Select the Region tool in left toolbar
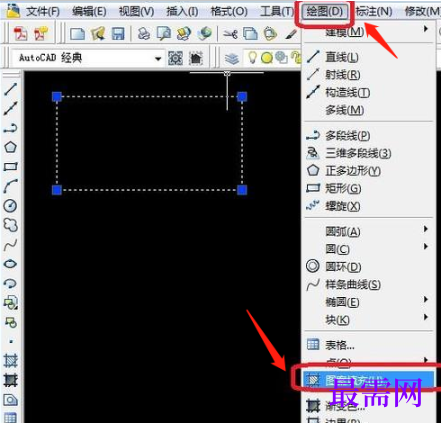This screenshot has width=441, height=424. (x=10, y=399)
